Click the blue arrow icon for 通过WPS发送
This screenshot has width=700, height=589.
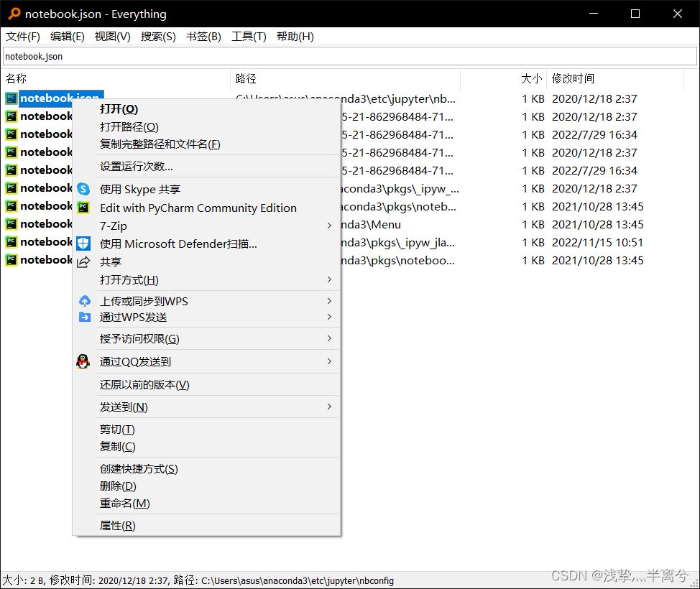pyautogui.click(x=84, y=317)
